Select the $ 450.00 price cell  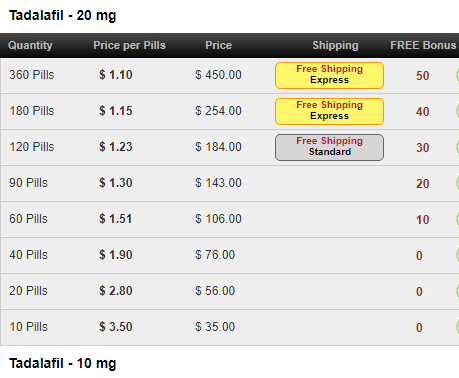pos(218,75)
